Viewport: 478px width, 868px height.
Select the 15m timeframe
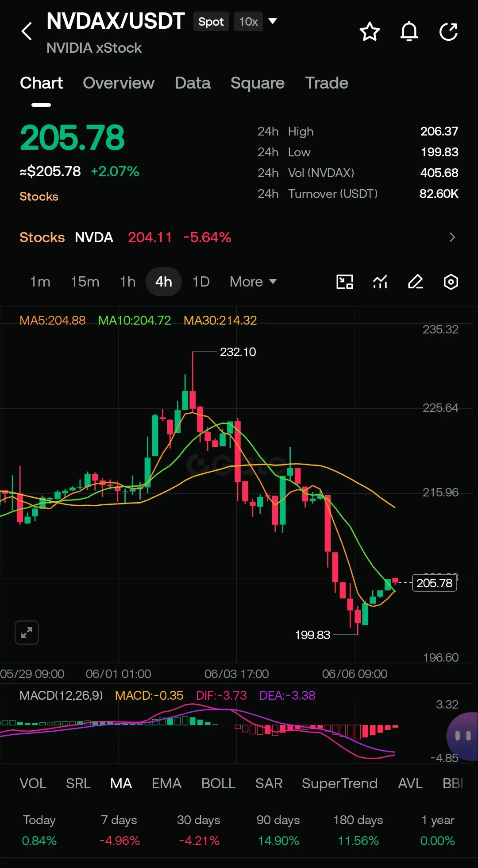pyautogui.click(x=85, y=282)
